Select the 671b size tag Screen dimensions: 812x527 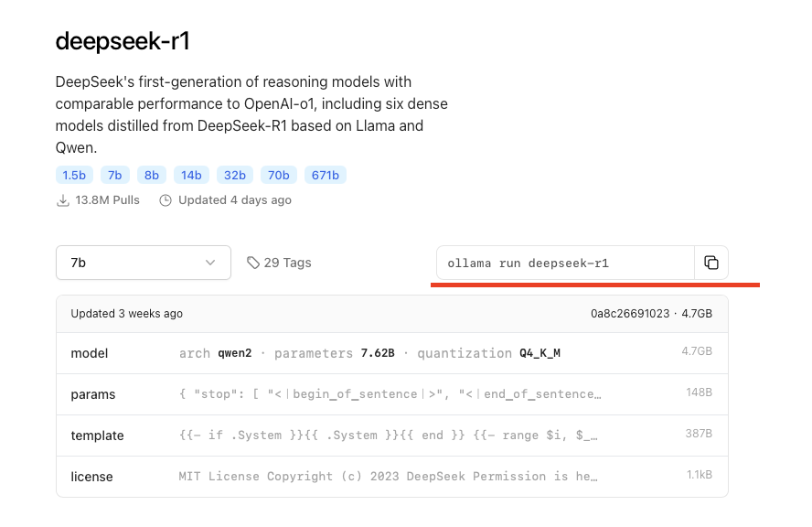tap(326, 175)
